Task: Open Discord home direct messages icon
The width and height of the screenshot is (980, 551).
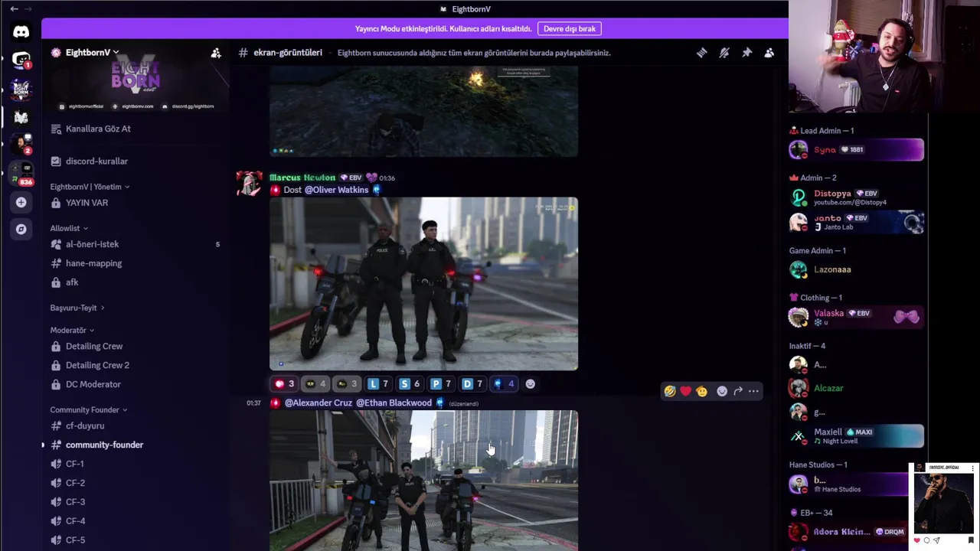Action: click(x=21, y=32)
